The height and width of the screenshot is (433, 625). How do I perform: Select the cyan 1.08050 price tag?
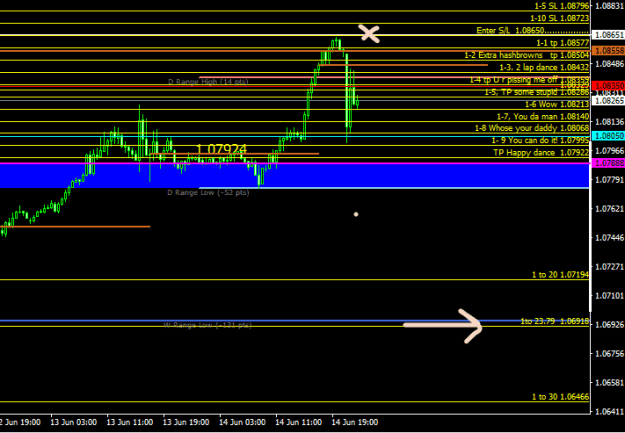[609, 136]
